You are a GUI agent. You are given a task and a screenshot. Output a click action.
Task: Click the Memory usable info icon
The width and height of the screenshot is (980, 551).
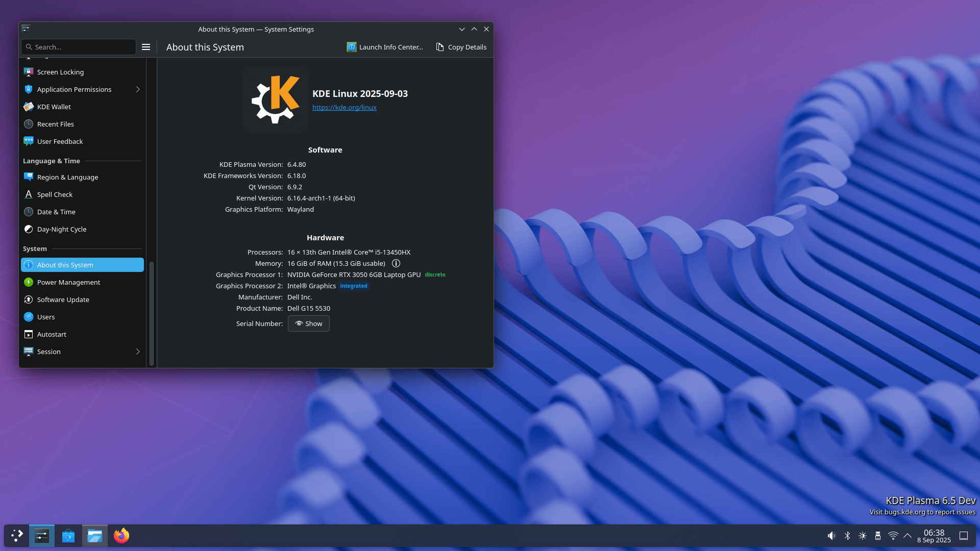396,263
